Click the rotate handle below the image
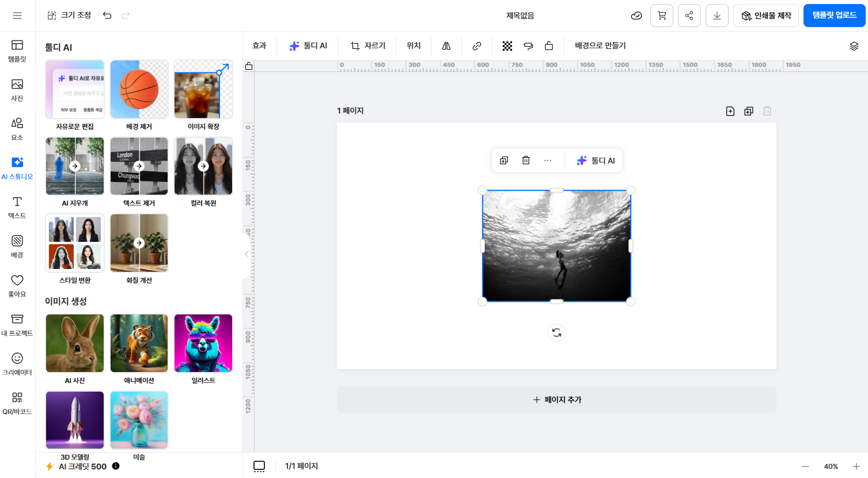Image resolution: width=868 pixels, height=478 pixels. tap(556, 333)
